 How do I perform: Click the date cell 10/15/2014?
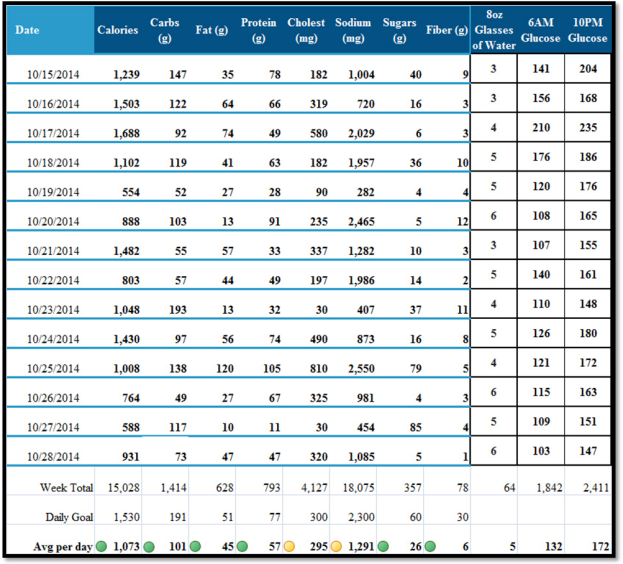tap(53, 75)
